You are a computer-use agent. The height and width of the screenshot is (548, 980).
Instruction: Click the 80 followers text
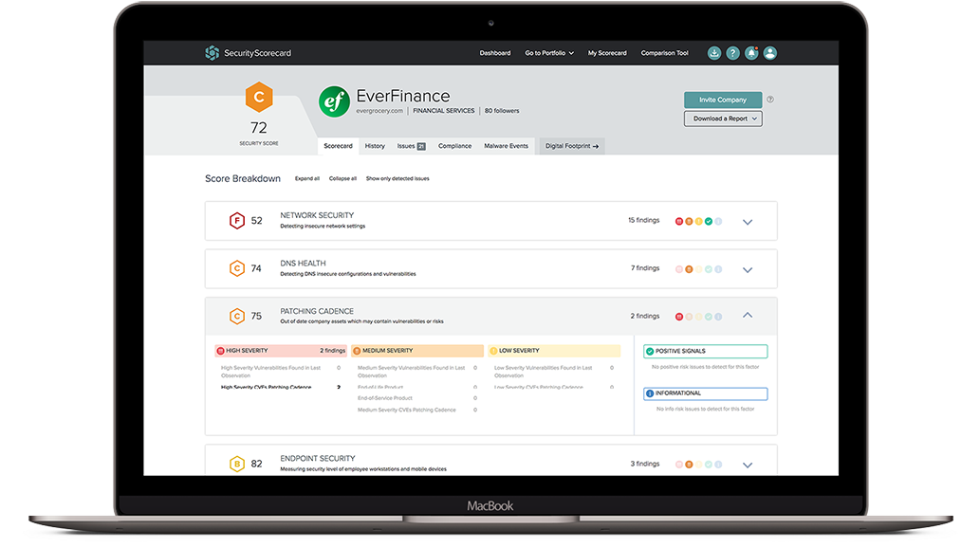(x=502, y=111)
